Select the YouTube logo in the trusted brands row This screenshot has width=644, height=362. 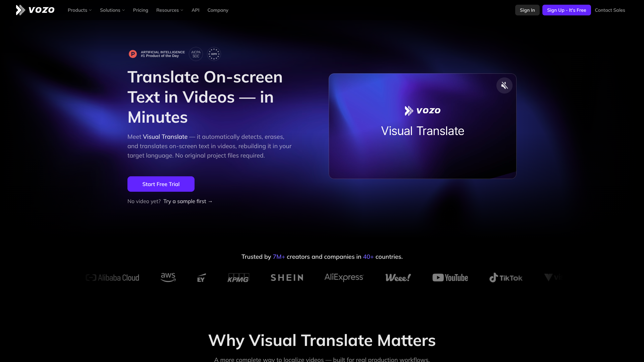pyautogui.click(x=450, y=278)
